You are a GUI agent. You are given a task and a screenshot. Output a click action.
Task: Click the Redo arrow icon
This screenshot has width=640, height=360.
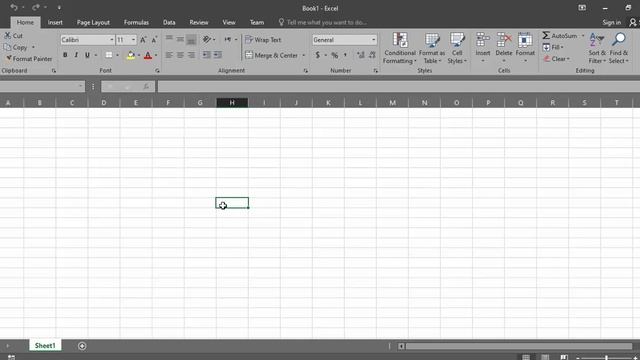coord(36,7)
